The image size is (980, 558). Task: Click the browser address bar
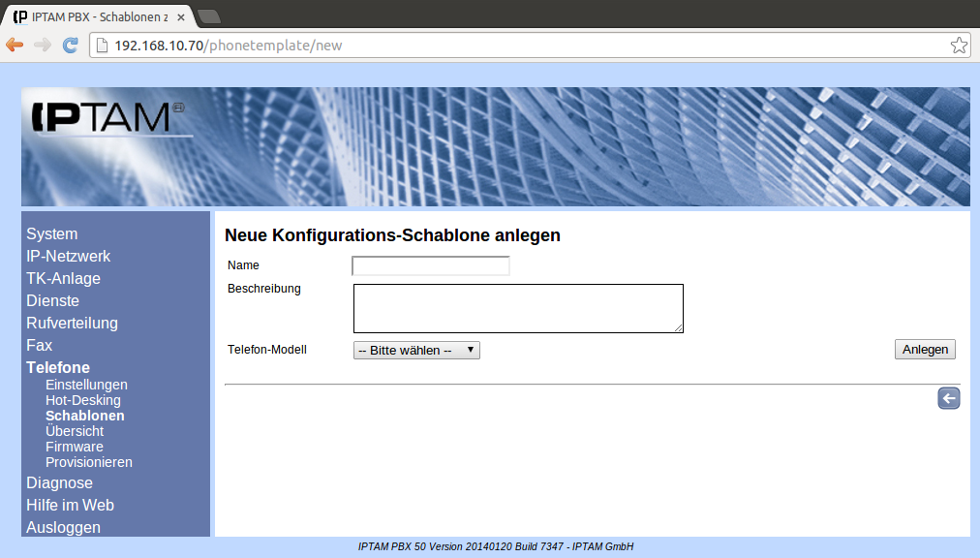coord(523,46)
